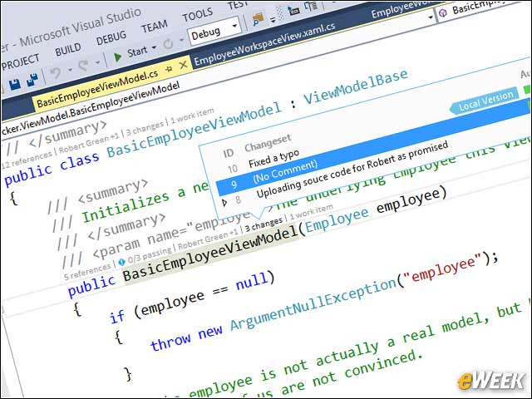Click ArgumentNullException in the throw statement
The image size is (532, 399).
(x=313, y=304)
